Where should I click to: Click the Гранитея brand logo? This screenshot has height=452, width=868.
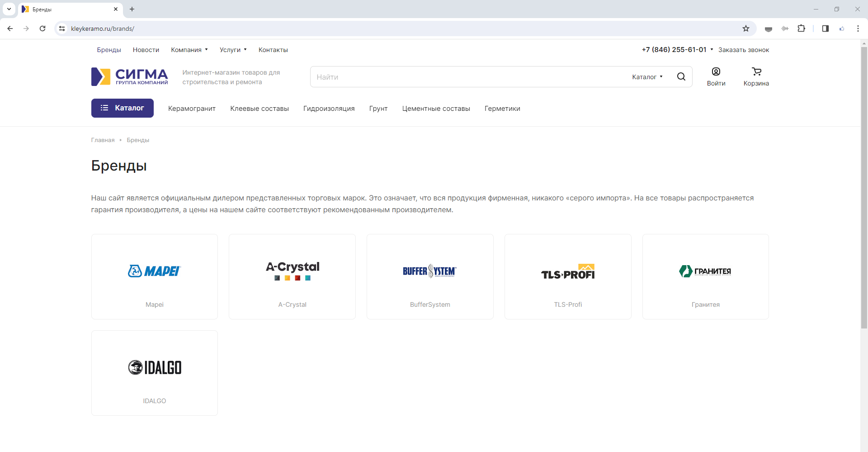pyautogui.click(x=705, y=271)
